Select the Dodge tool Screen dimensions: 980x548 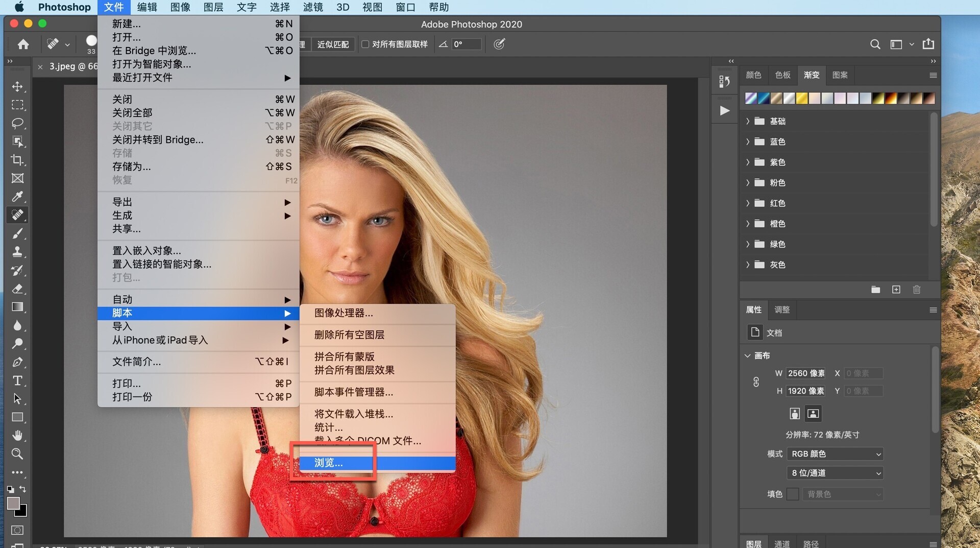17,344
